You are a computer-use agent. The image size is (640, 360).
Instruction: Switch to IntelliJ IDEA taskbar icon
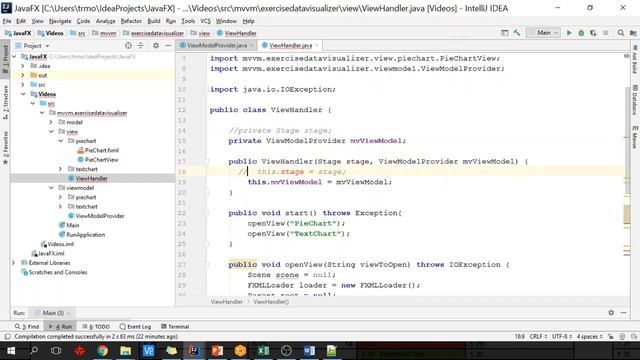[194, 351]
